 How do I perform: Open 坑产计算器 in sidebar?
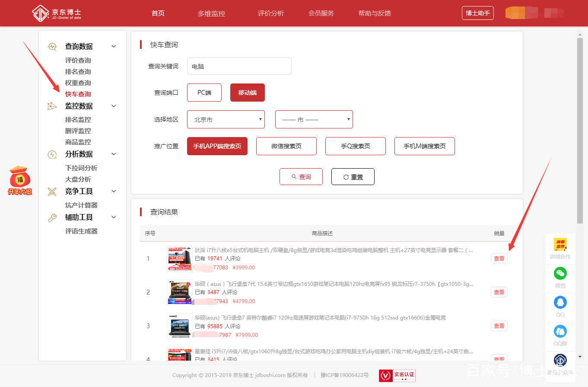[x=81, y=205]
